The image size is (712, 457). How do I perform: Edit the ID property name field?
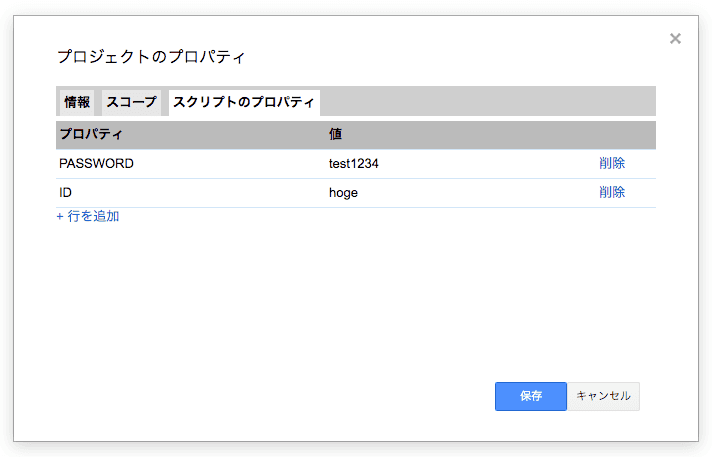tap(180, 193)
